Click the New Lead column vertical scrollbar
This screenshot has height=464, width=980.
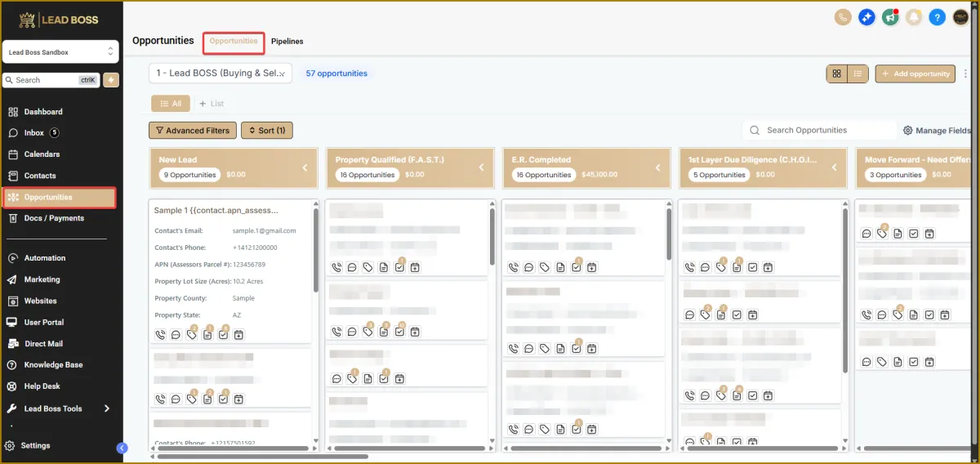pyautogui.click(x=316, y=249)
